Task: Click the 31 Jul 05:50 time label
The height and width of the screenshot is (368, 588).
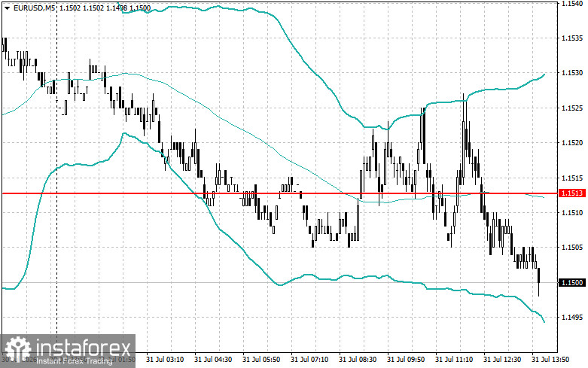Action: coord(261,360)
